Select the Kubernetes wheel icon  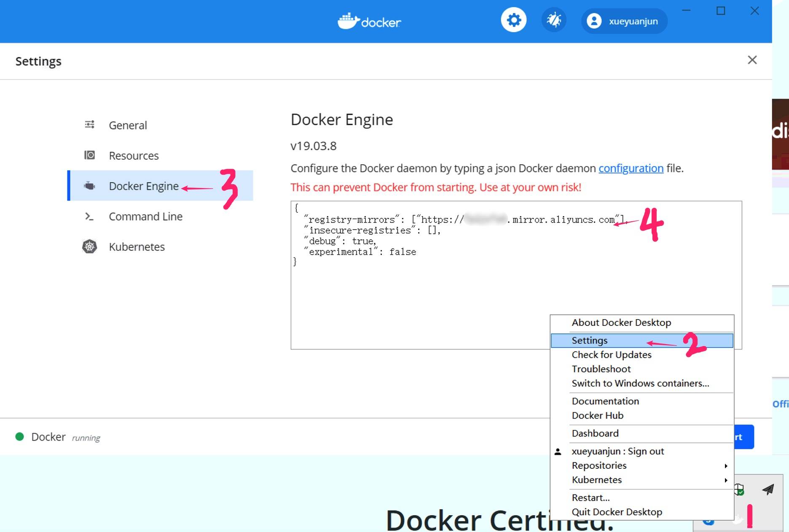coord(89,247)
